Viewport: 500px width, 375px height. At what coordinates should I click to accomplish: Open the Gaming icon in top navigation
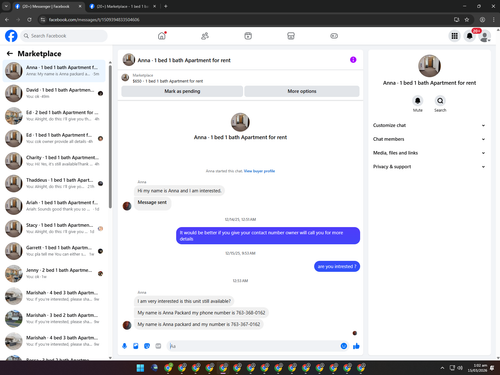334,36
